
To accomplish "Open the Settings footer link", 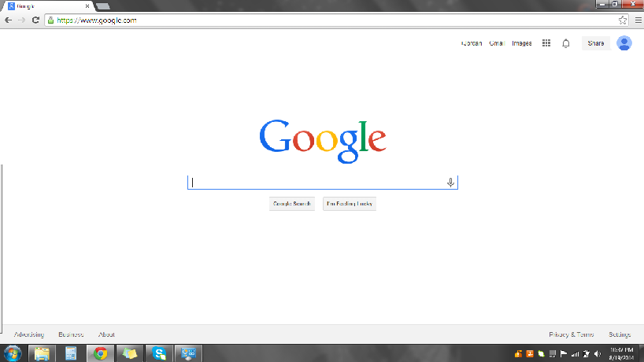I will pyautogui.click(x=620, y=334).
